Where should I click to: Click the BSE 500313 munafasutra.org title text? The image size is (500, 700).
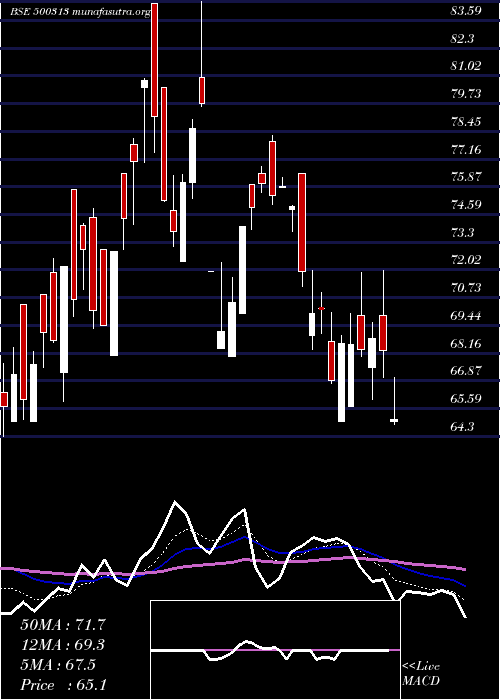(81, 12)
